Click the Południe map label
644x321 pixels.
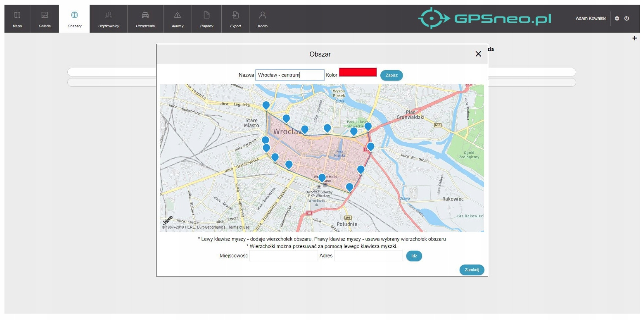tap(347, 224)
